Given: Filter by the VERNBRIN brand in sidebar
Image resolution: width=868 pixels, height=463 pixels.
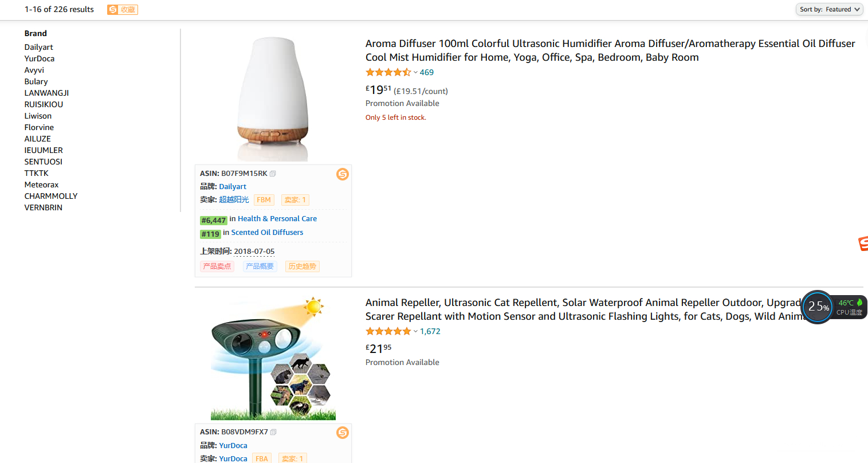Looking at the screenshot, I should pyautogui.click(x=44, y=208).
